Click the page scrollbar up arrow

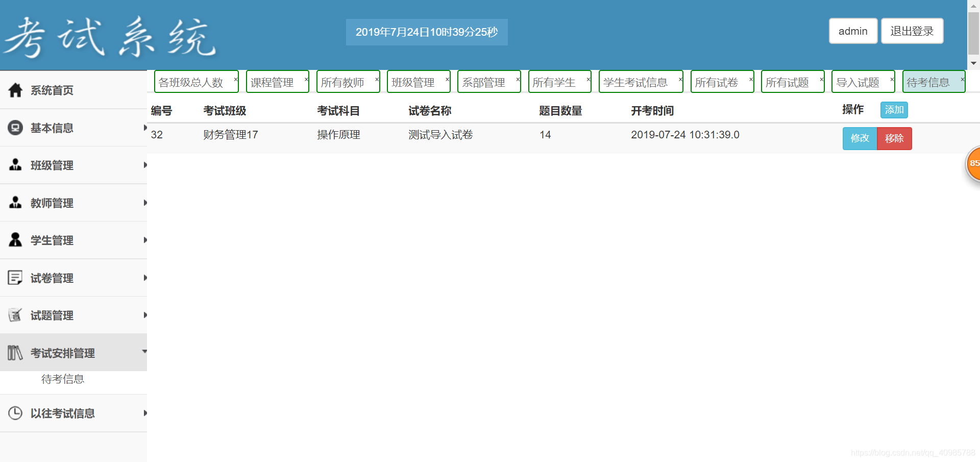(973, 5)
